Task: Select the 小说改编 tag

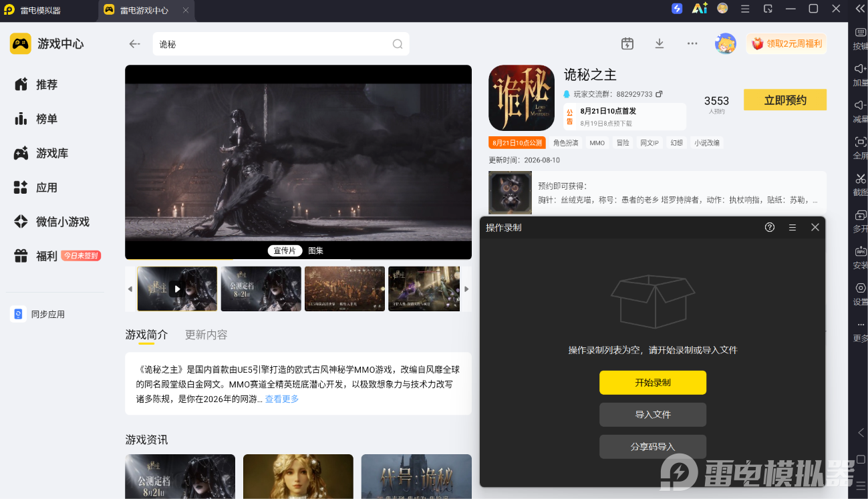Action: [707, 143]
